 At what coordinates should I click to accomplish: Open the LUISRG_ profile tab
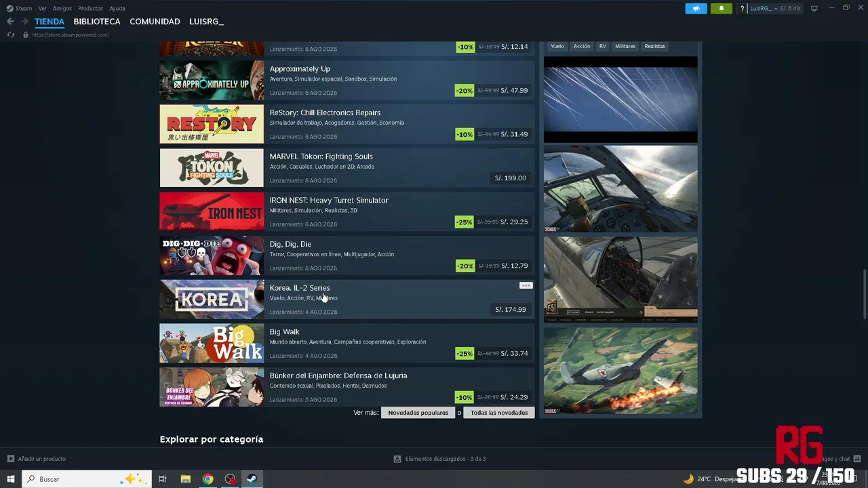pos(206,22)
